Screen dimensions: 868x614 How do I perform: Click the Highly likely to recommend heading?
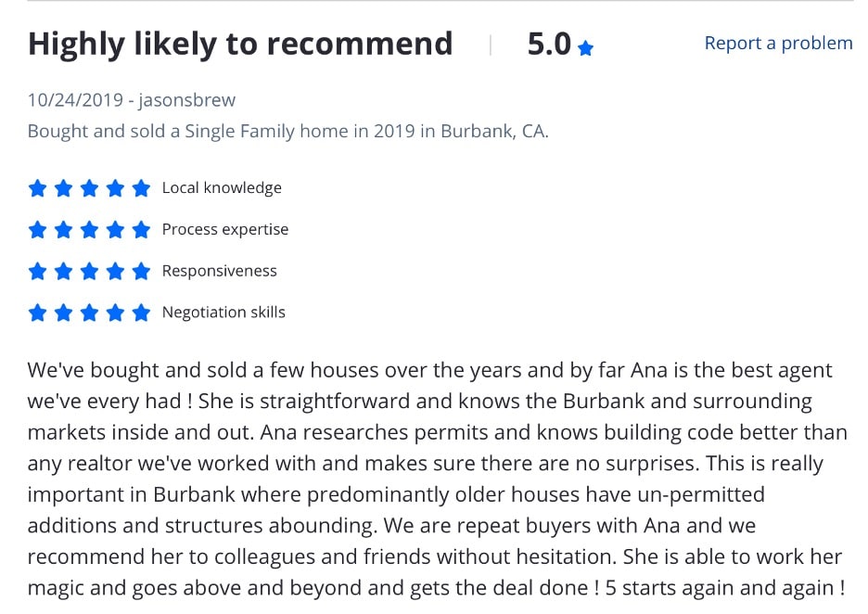pyautogui.click(x=240, y=44)
